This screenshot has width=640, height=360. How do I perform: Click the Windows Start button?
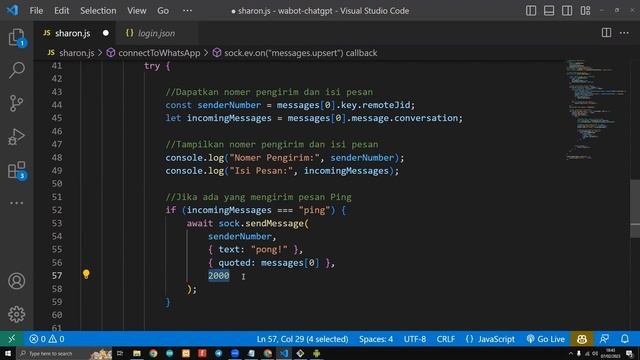[7, 353]
